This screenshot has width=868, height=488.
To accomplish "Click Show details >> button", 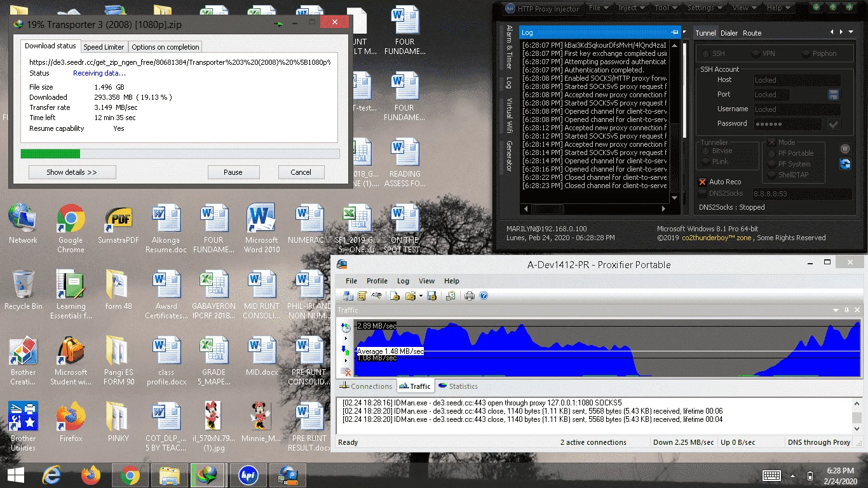I will click(72, 172).
